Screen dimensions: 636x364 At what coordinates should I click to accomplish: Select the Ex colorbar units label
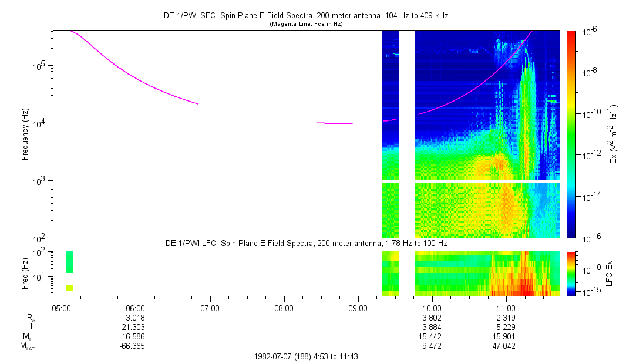pyautogui.click(x=614, y=134)
